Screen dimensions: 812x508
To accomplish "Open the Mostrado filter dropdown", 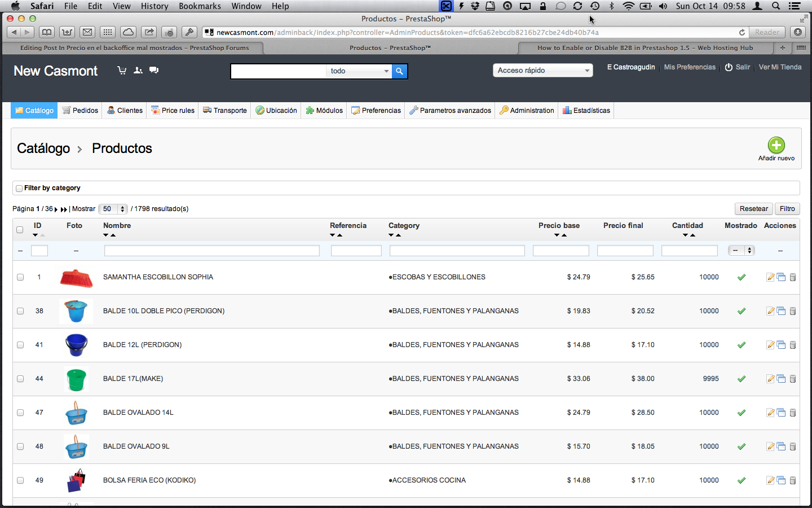I will [742, 251].
